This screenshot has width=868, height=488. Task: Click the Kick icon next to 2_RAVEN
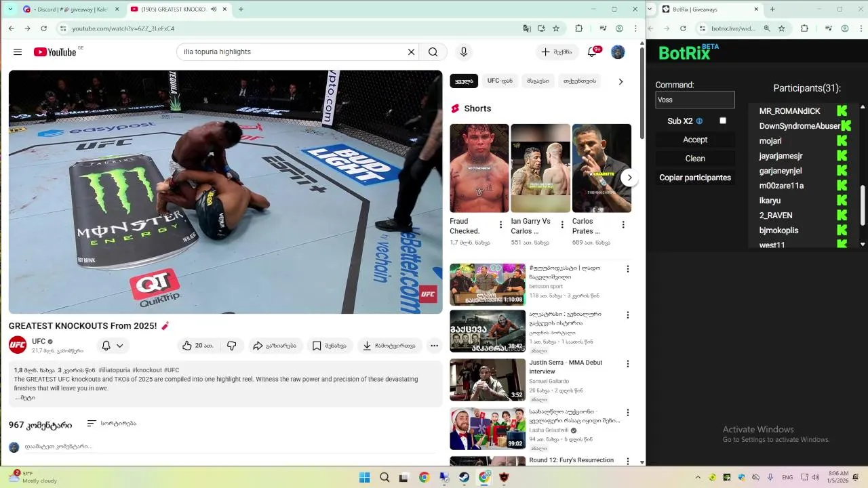click(842, 216)
